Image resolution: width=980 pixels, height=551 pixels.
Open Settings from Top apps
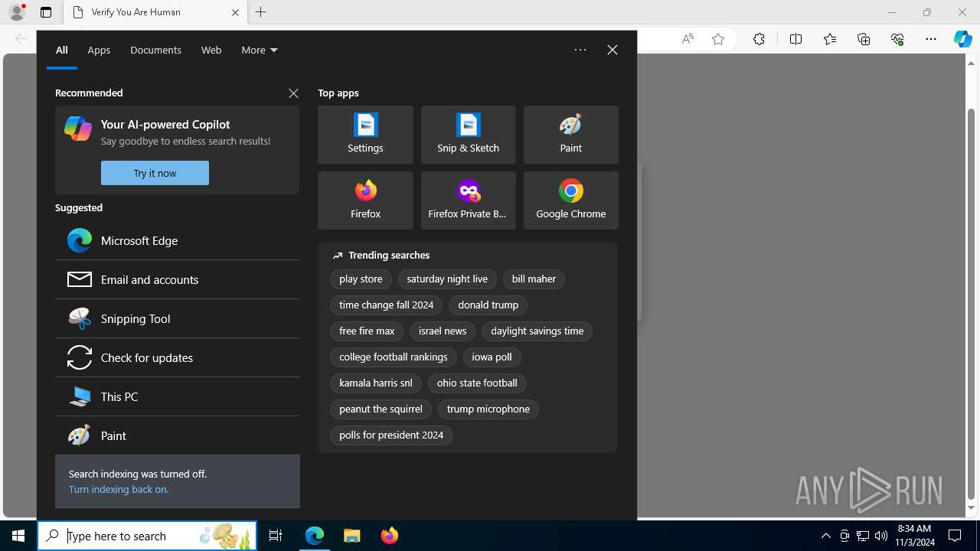coord(365,135)
